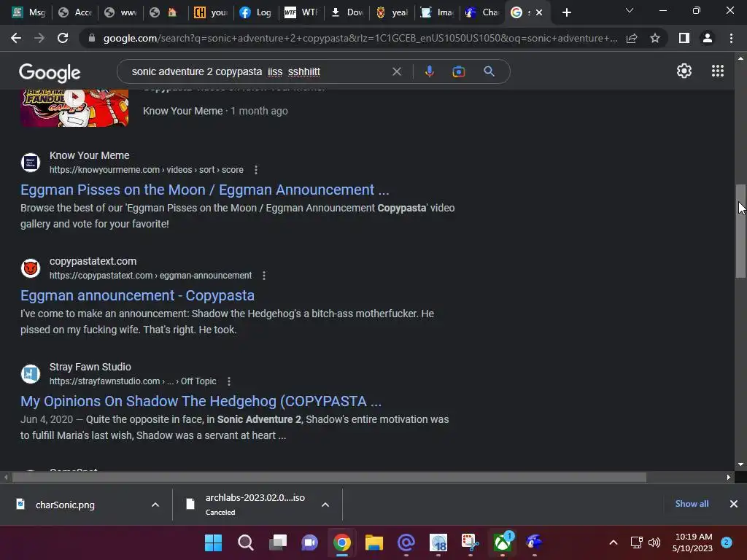
Task: Go to the Google logo homepage
Action: [x=50, y=72]
